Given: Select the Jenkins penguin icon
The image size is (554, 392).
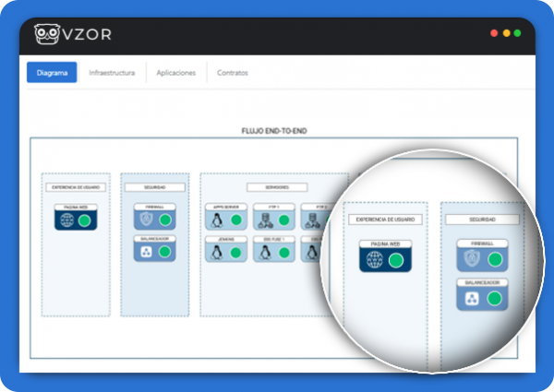Looking at the screenshot, I should tap(217, 253).
